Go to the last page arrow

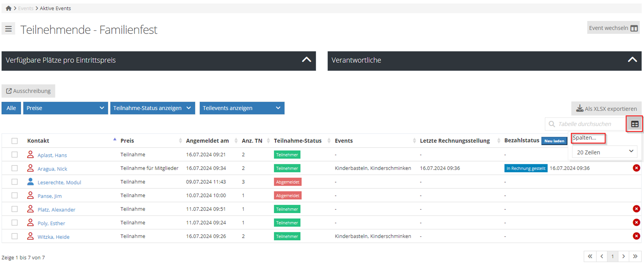pos(635,256)
